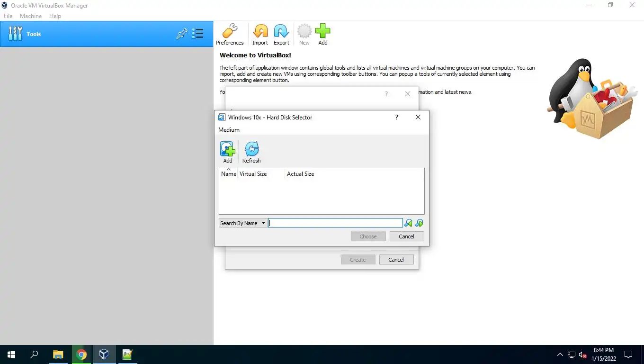The height and width of the screenshot is (364, 644).
Task: Click the disabled Create button behind dialog
Action: tap(358, 259)
